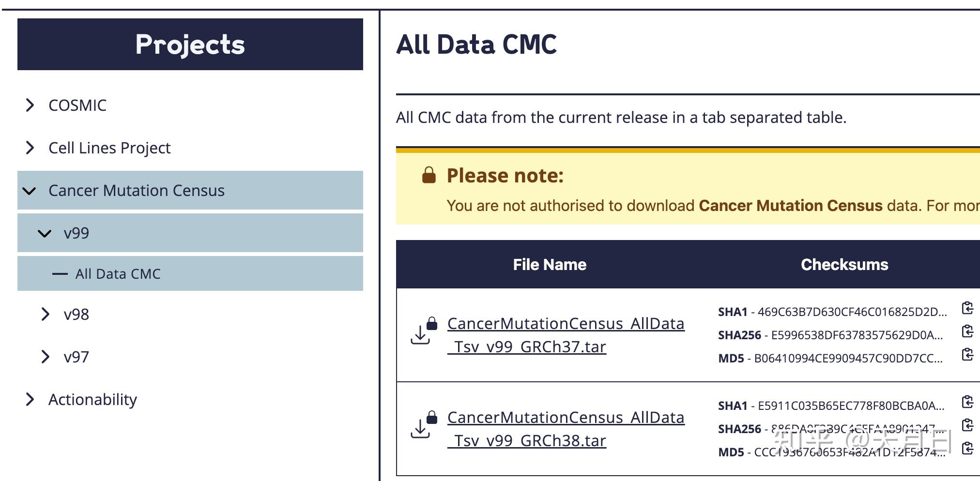
Task: Open CancerMutationCensus_AllData_Tsv_v99_GRCh38.tar link
Action: [566, 429]
